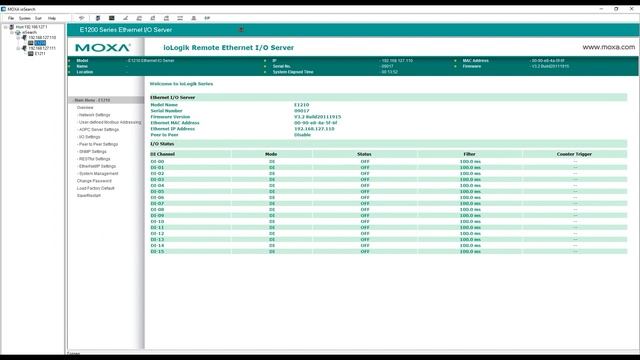Click the Mode column header
640x360 pixels.
[x=271, y=154]
